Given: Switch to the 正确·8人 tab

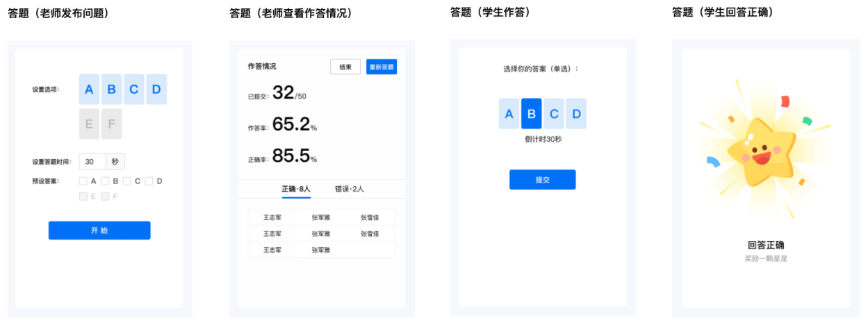Looking at the screenshot, I should tap(296, 189).
